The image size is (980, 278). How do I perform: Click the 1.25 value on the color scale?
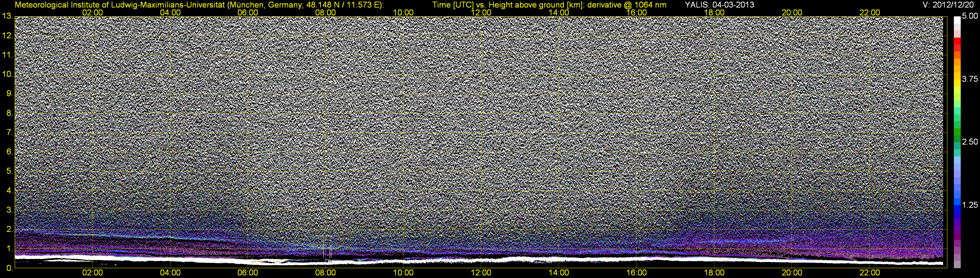[970, 205]
